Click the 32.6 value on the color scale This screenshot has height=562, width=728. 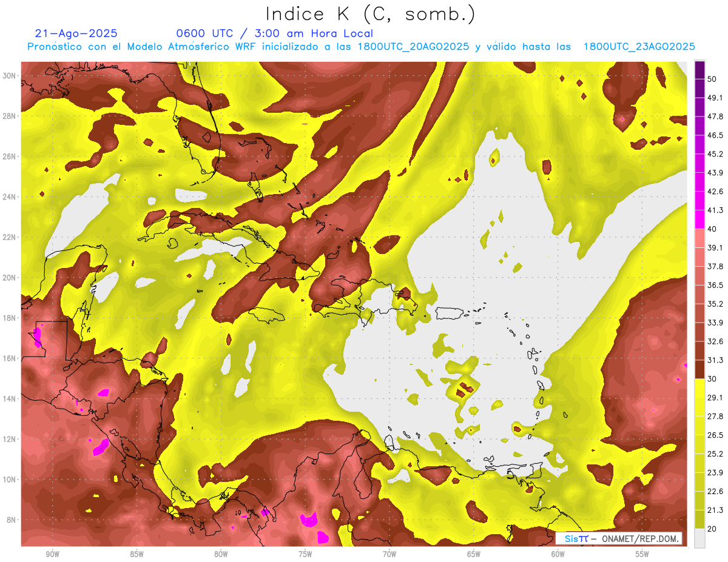pyautogui.click(x=715, y=341)
